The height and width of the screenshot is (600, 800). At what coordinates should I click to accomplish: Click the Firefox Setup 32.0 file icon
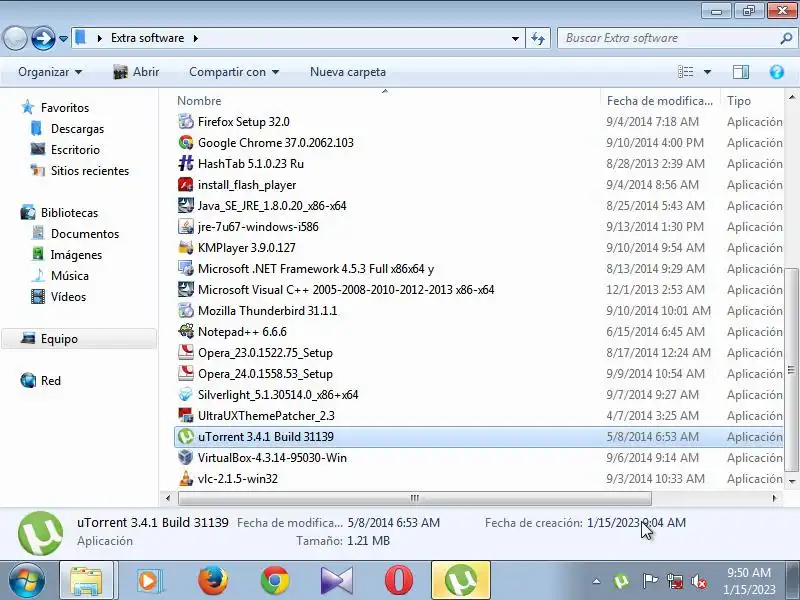click(186, 121)
